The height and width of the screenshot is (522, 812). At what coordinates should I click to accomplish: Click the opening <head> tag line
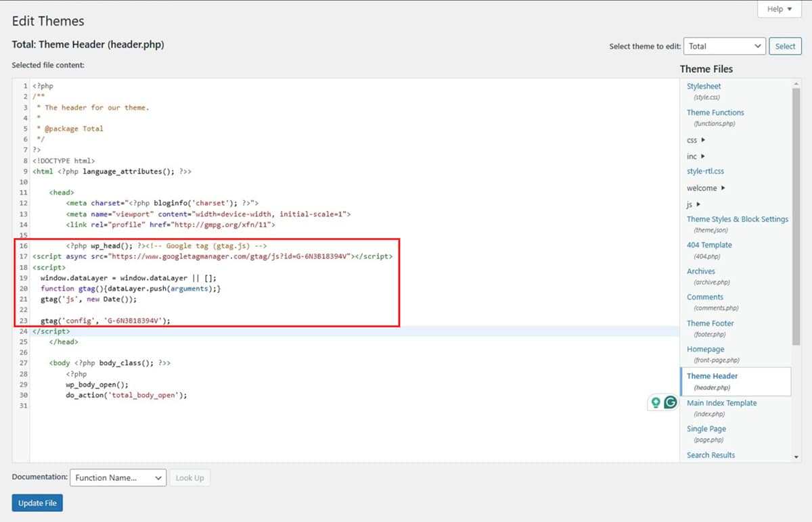point(62,193)
